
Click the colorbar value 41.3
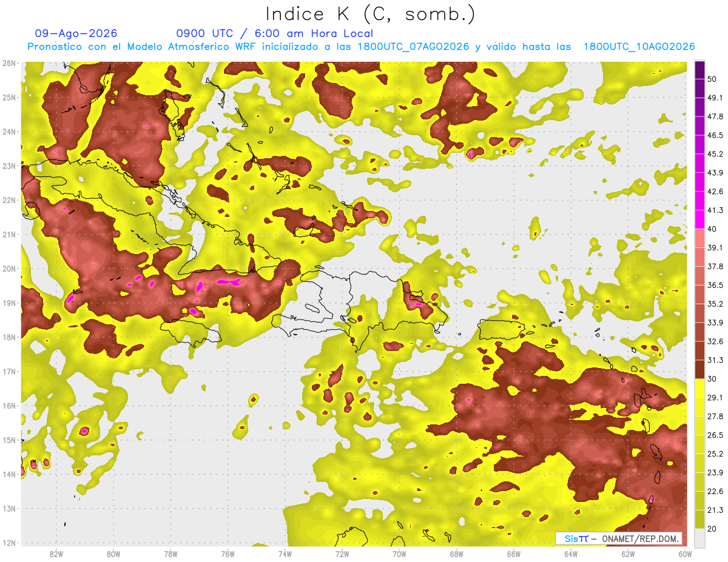(715, 210)
